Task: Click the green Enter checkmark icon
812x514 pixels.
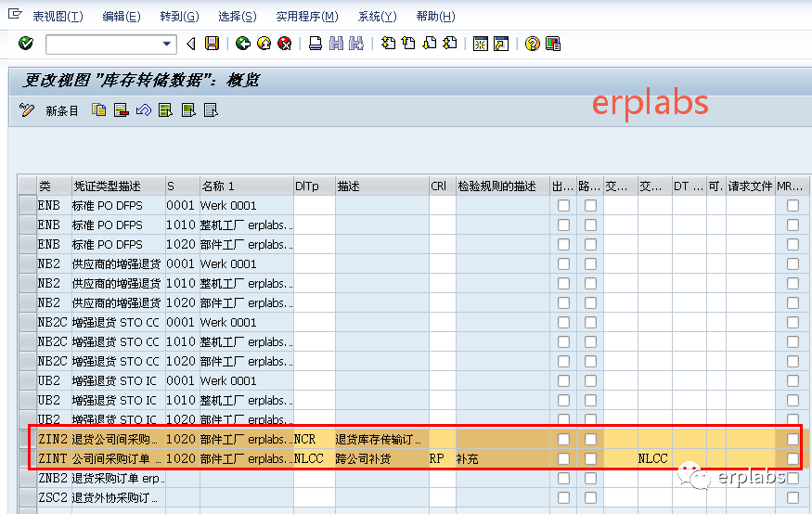Action: pyautogui.click(x=25, y=44)
